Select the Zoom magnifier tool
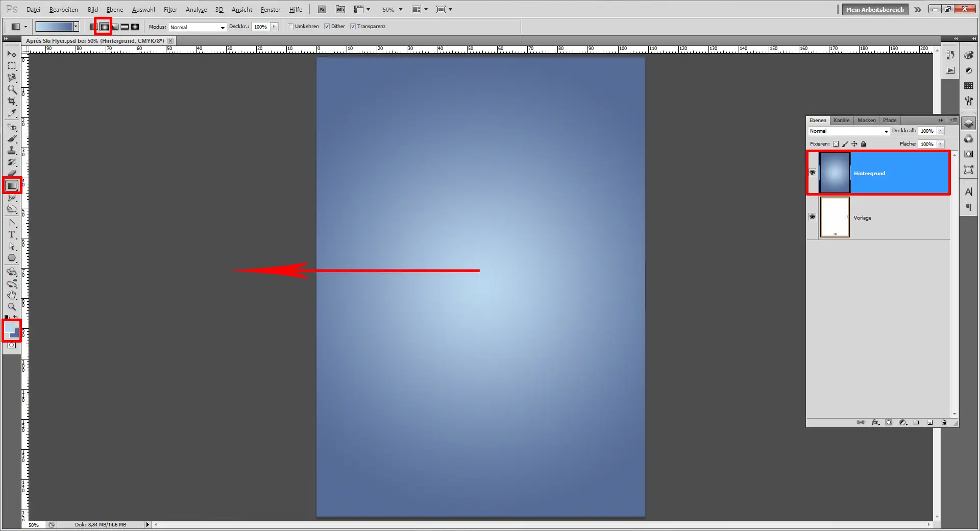Viewport: 980px width, 531px height. (12, 307)
